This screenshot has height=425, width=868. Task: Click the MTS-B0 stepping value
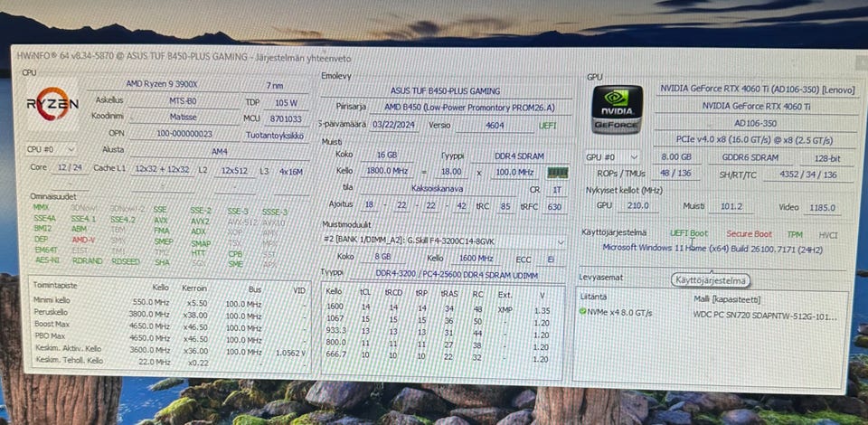point(183,101)
